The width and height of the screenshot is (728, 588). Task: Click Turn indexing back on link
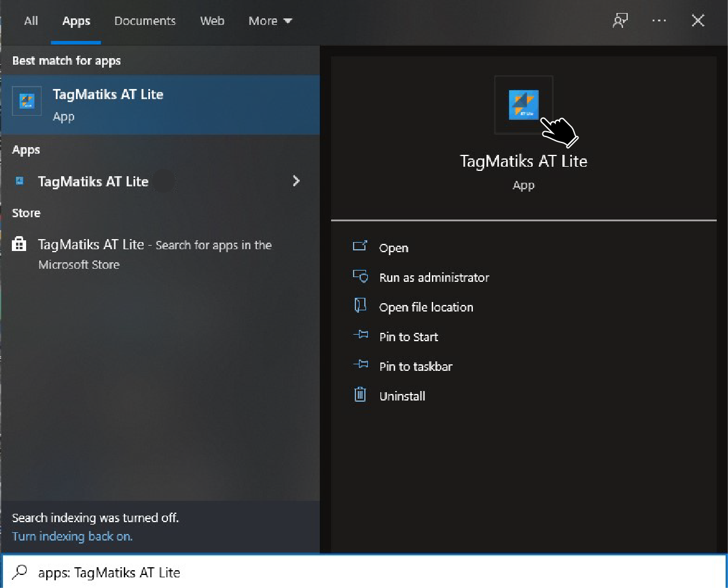(72, 536)
